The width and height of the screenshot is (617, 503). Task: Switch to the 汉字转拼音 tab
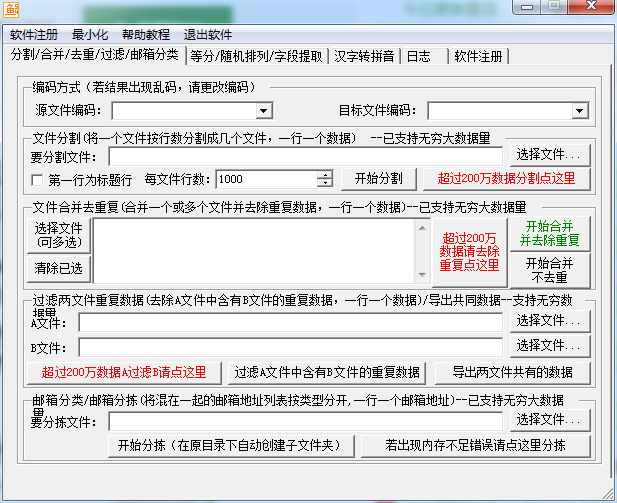pos(364,56)
